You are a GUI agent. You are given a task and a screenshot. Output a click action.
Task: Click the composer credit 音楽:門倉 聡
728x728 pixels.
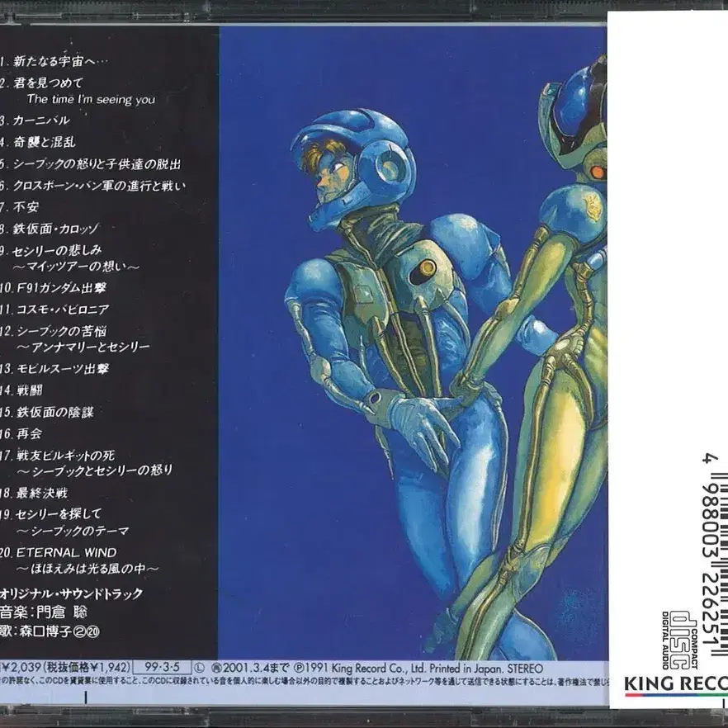44,612
